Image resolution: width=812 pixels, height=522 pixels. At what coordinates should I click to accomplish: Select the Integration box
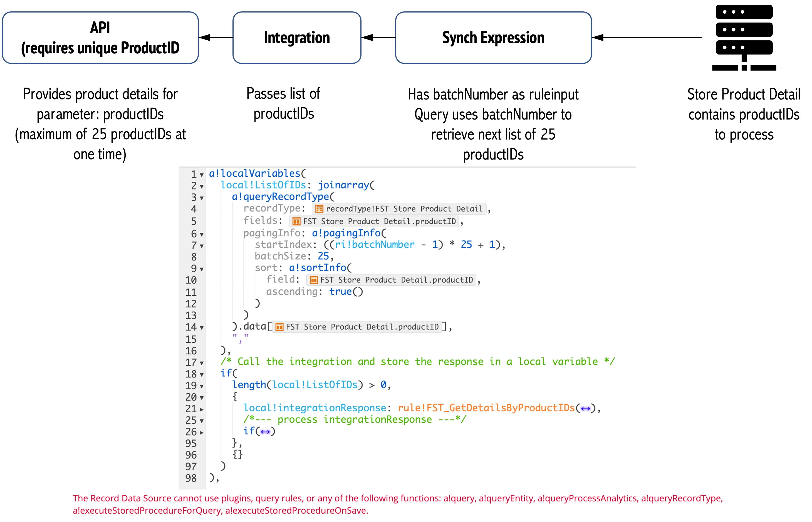click(297, 38)
